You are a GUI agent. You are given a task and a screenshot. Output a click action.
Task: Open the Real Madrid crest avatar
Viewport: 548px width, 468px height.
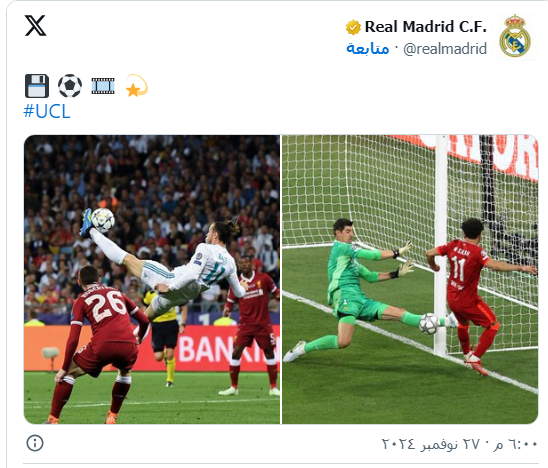point(515,37)
